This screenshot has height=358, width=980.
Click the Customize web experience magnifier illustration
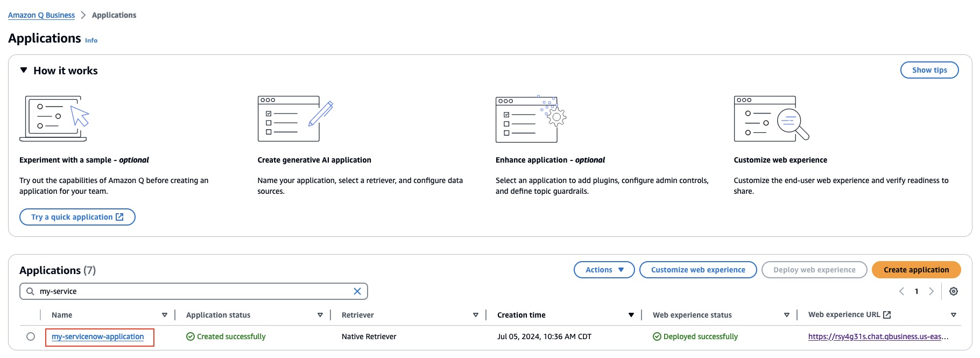(772, 118)
